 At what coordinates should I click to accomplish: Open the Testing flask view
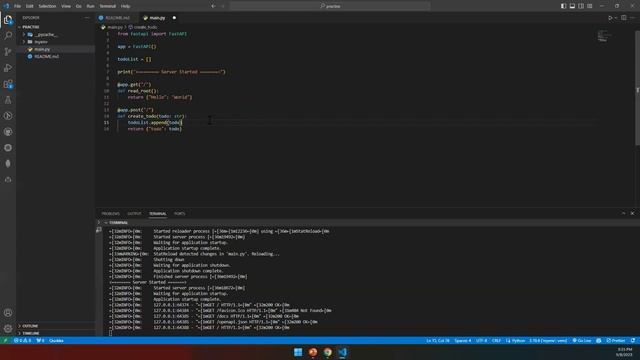8,100
